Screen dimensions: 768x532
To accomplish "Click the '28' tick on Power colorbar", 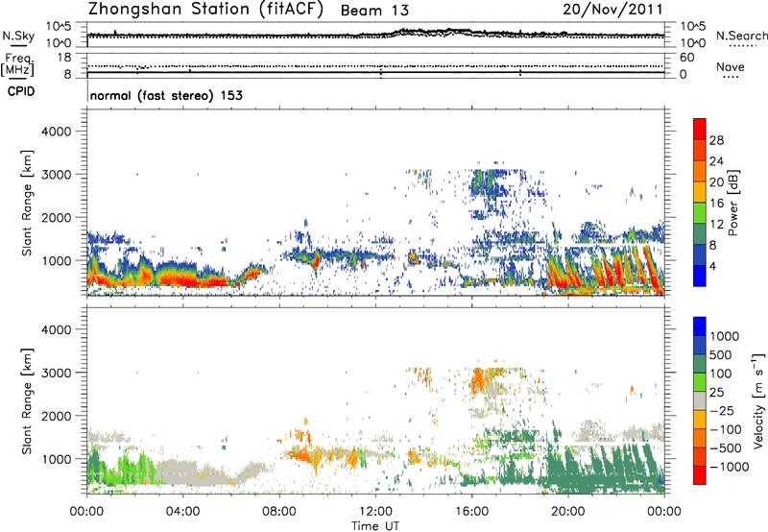I will 716,140.
